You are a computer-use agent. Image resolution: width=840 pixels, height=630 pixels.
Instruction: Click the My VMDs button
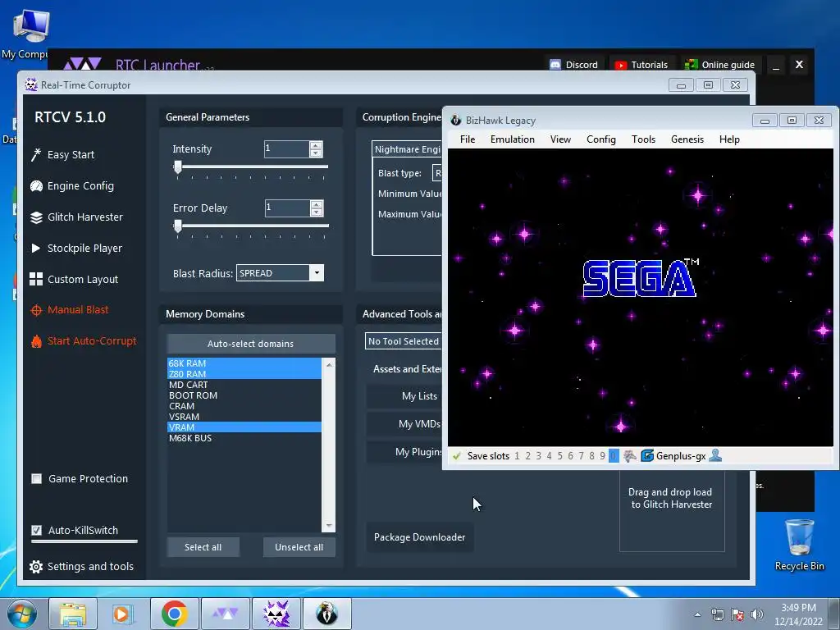[x=404, y=424]
